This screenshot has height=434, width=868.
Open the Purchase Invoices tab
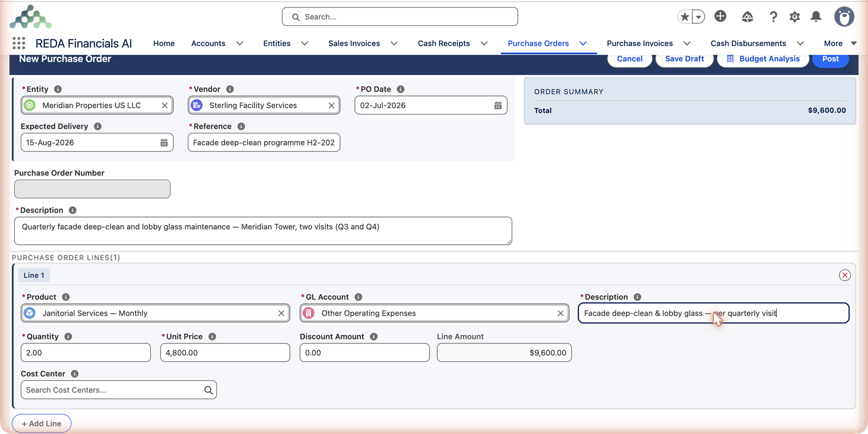640,43
